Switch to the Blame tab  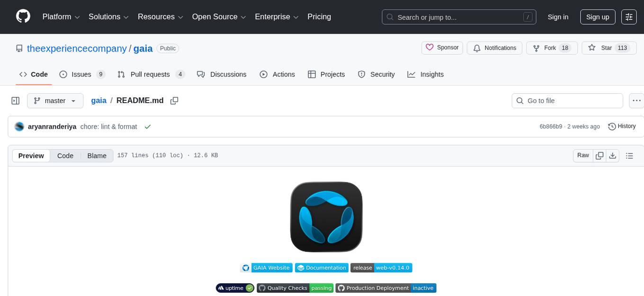[x=97, y=156]
